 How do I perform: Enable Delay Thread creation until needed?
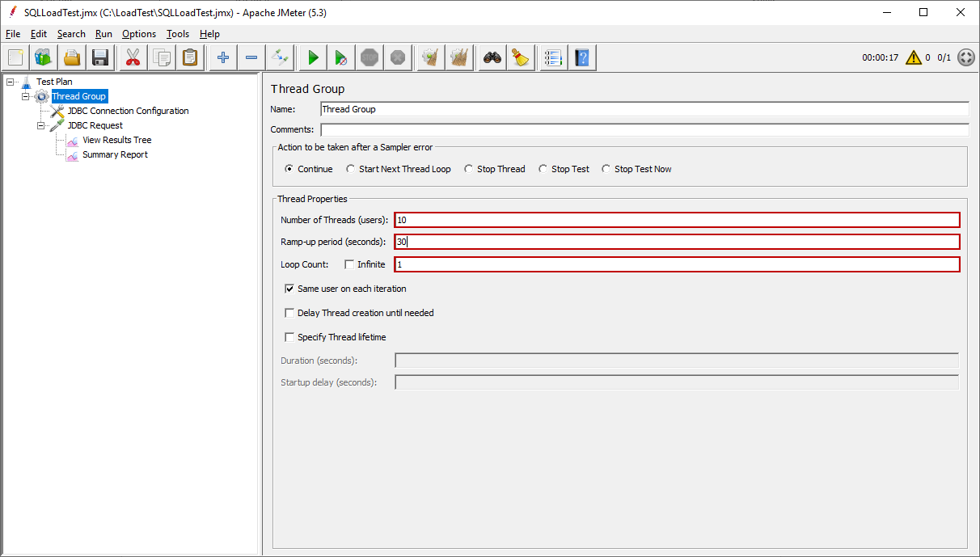(x=289, y=313)
